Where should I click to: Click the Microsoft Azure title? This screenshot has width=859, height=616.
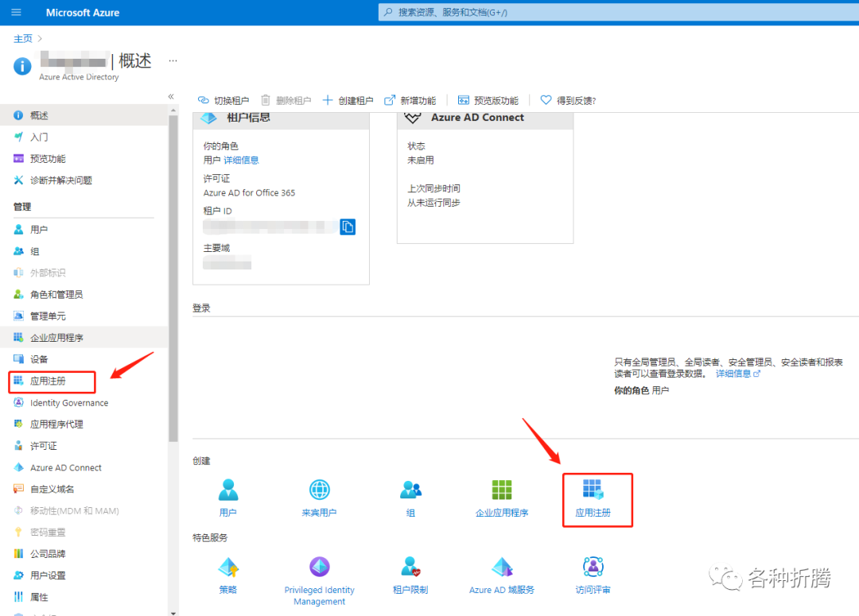[x=82, y=13]
